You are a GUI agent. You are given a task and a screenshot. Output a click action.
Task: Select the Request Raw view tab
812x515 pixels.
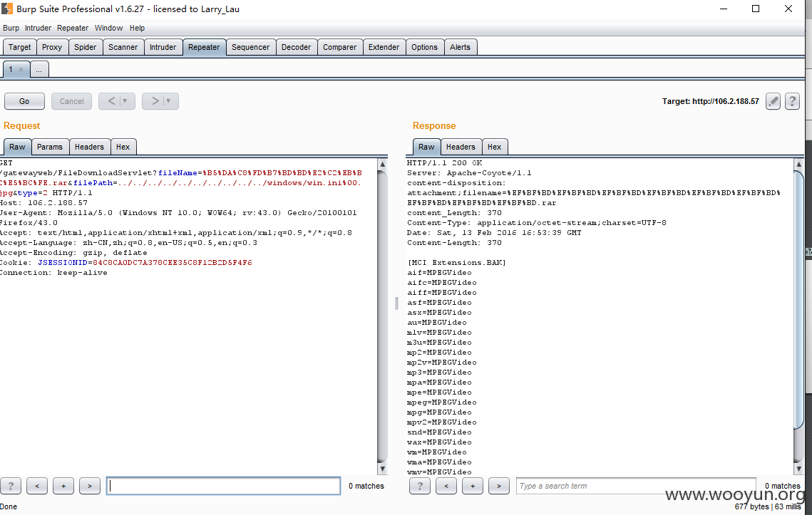point(17,147)
